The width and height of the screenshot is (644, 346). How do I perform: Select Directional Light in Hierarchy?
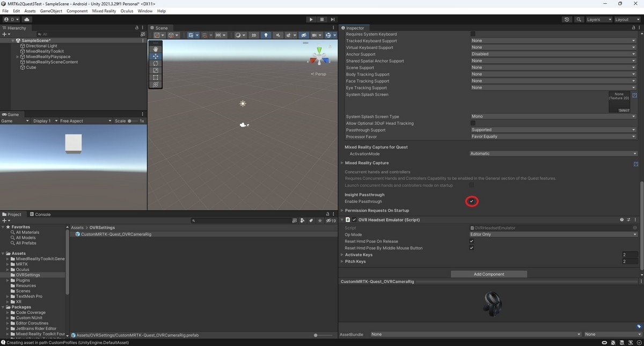pos(41,46)
